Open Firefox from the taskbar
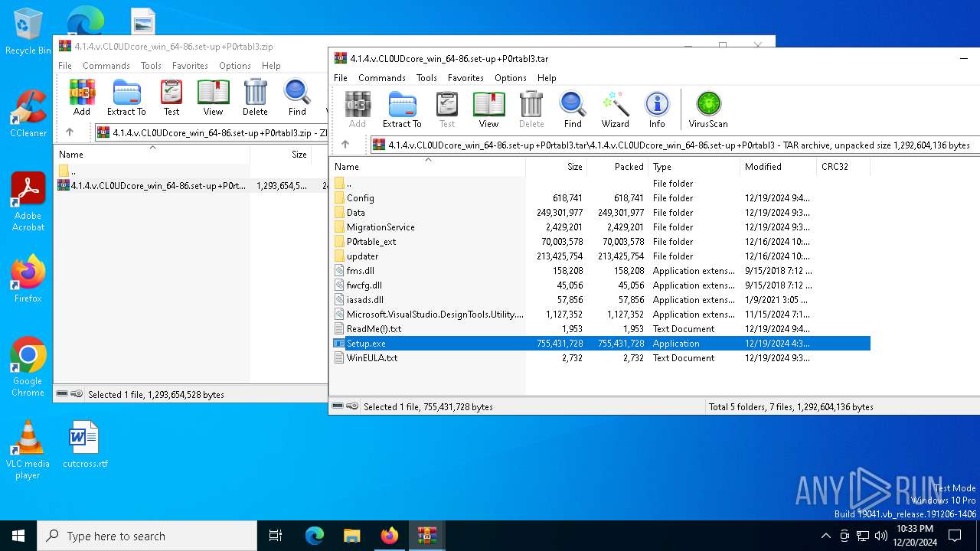This screenshot has height=551, width=980. coord(390,536)
